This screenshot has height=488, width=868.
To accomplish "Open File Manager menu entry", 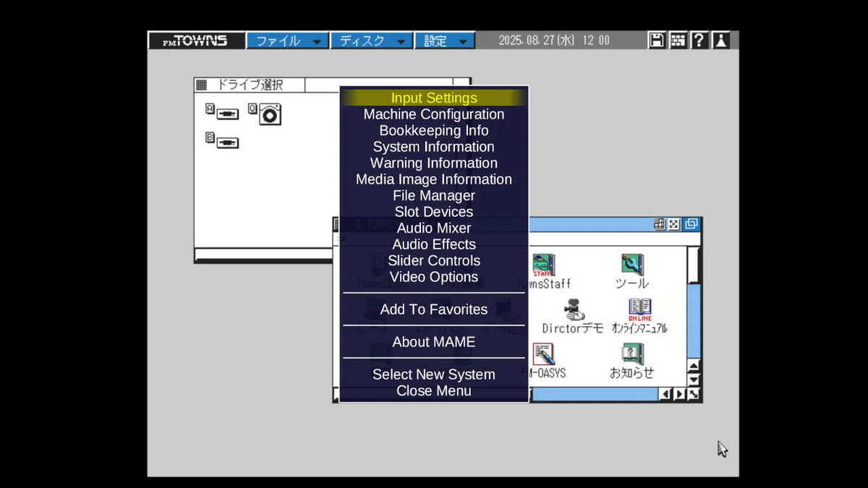I will 434,196.
